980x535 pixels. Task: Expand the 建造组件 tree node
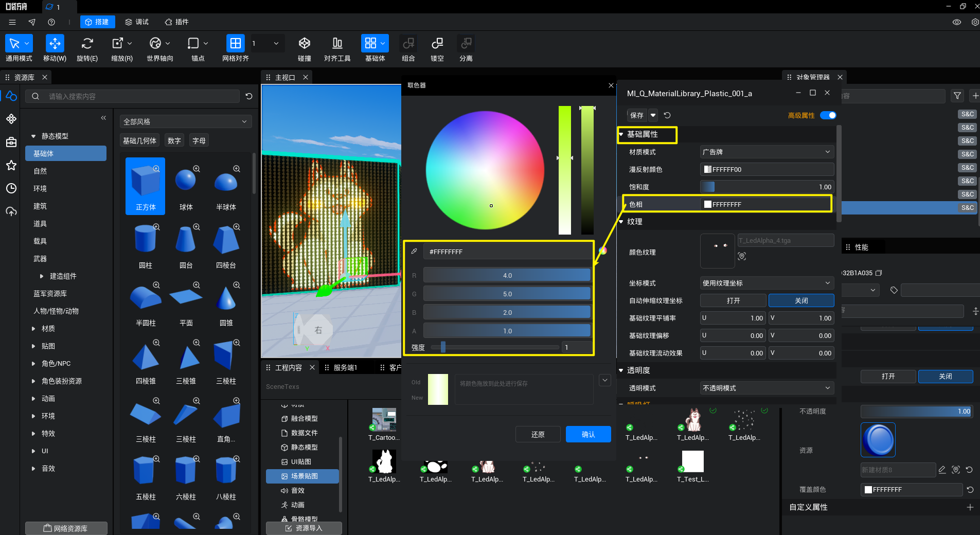(42, 276)
